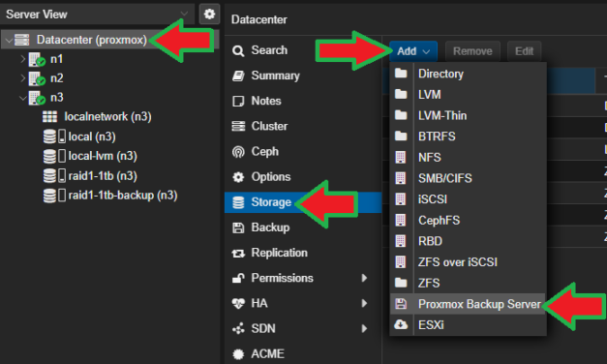Viewport: 607px width, 364px height.
Task: Select the n3 server node icon
Action: (x=37, y=98)
